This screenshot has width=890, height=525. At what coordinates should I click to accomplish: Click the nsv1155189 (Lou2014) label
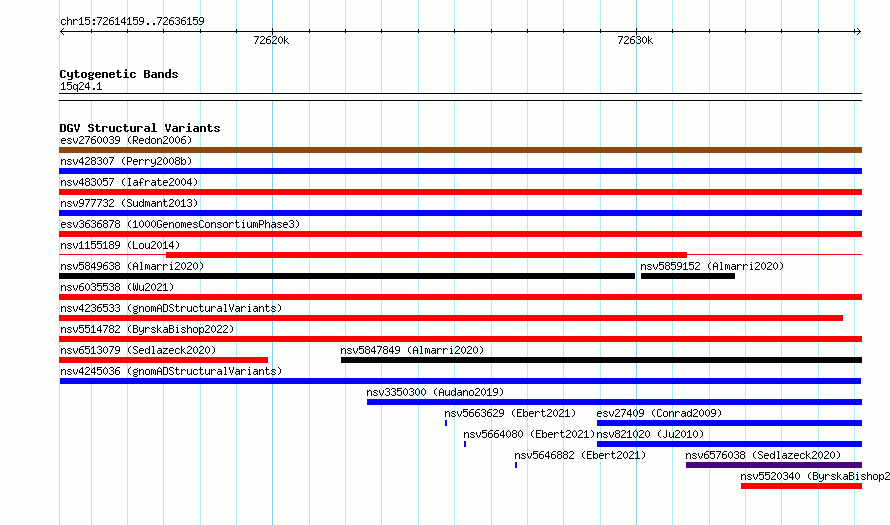(x=120, y=245)
